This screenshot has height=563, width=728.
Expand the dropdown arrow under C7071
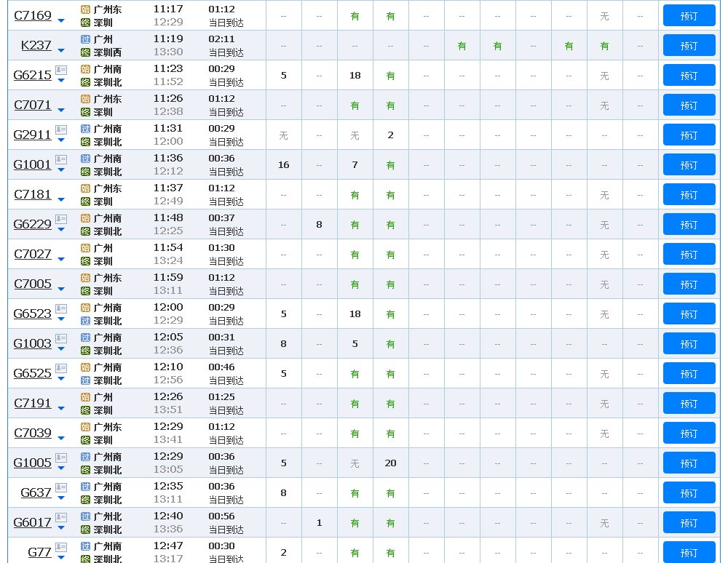tap(61, 111)
